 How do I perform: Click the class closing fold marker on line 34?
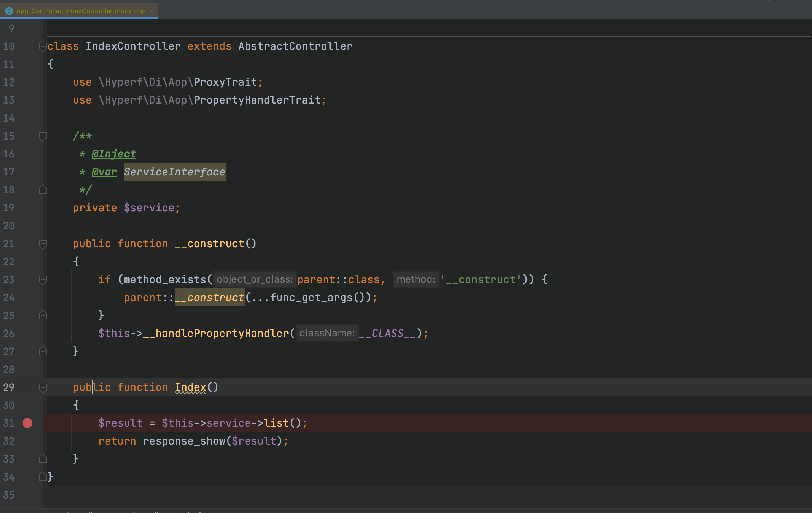click(43, 477)
